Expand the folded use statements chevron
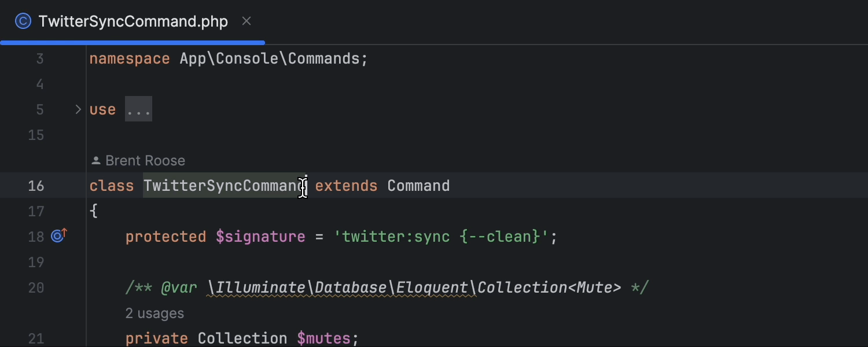 pyautogui.click(x=78, y=109)
